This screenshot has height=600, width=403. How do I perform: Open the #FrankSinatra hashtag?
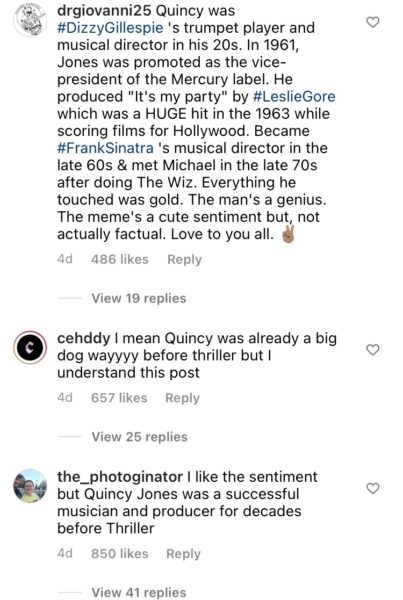point(105,148)
